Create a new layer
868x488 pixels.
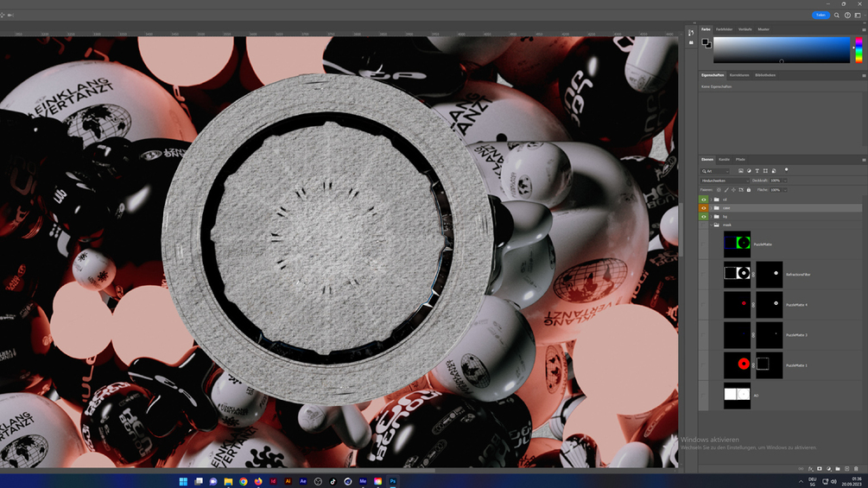847,469
